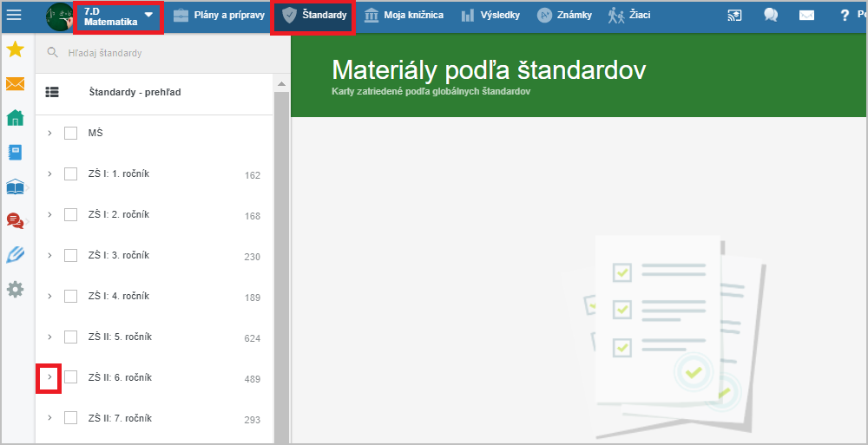Expand ZŠ II: 7. ročník row
The image size is (868, 445).
tap(49, 418)
